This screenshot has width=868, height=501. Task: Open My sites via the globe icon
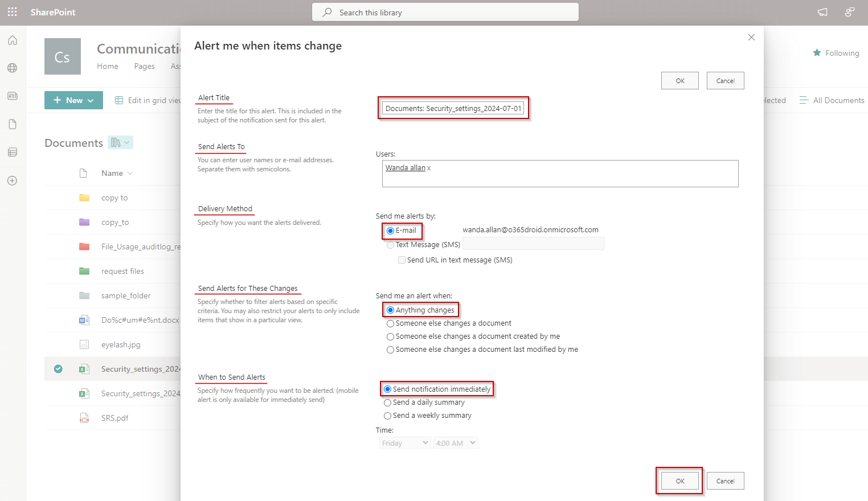pyautogui.click(x=12, y=68)
